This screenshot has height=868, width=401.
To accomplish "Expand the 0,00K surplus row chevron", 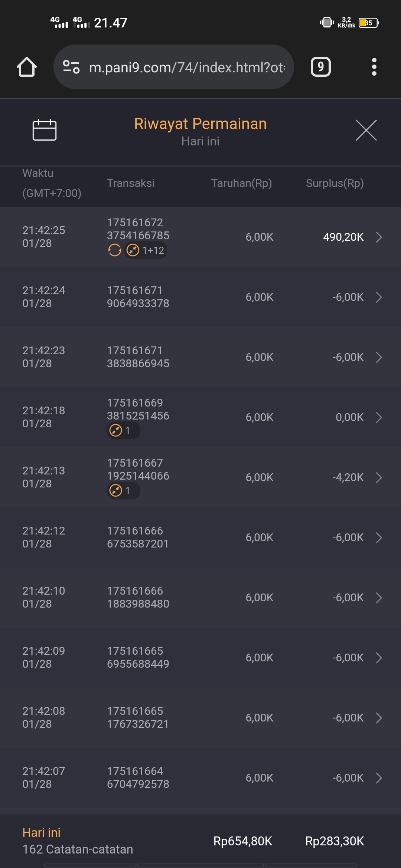I will [x=379, y=417].
